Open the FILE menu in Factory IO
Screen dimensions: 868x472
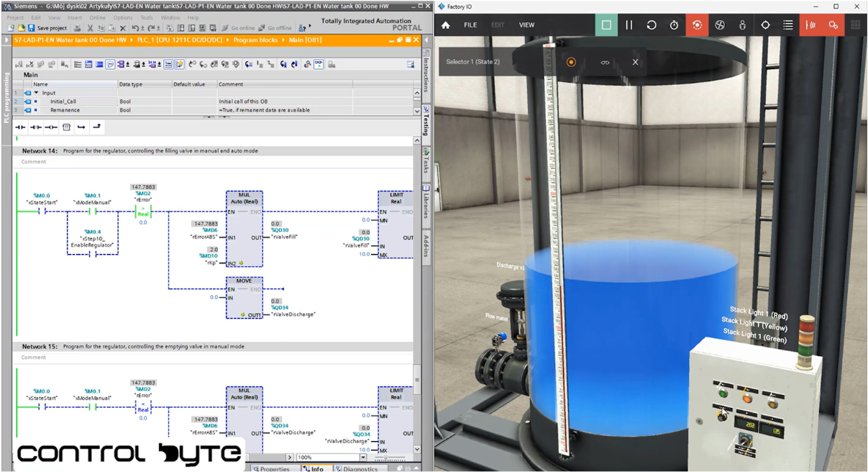point(470,25)
